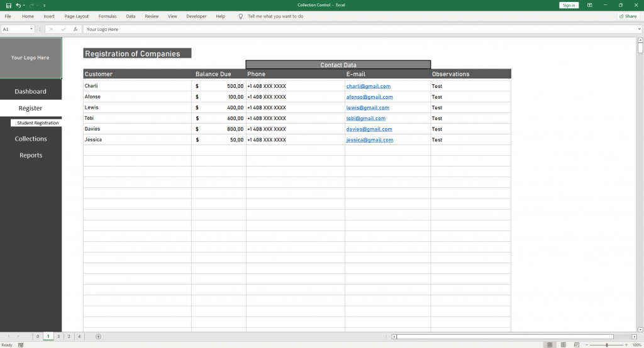This screenshot has height=348, width=644.
Task: Focus the Tell me what you want search
Action: click(275, 16)
